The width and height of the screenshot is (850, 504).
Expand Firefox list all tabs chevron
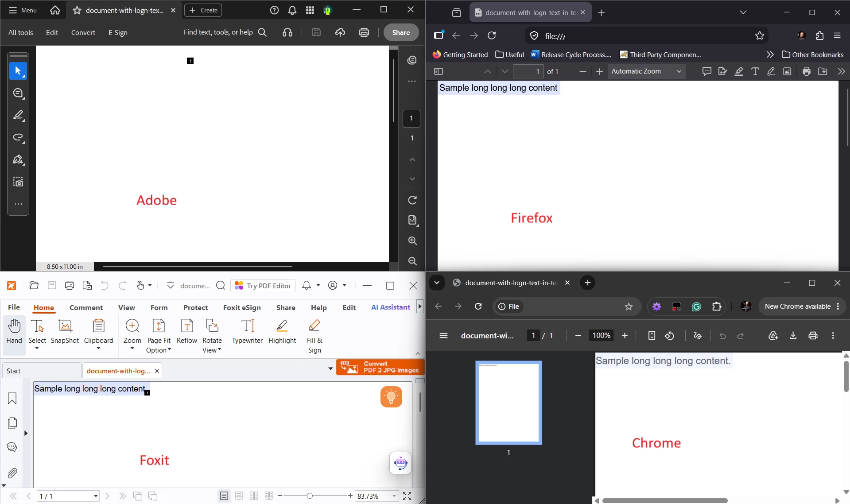tap(743, 12)
